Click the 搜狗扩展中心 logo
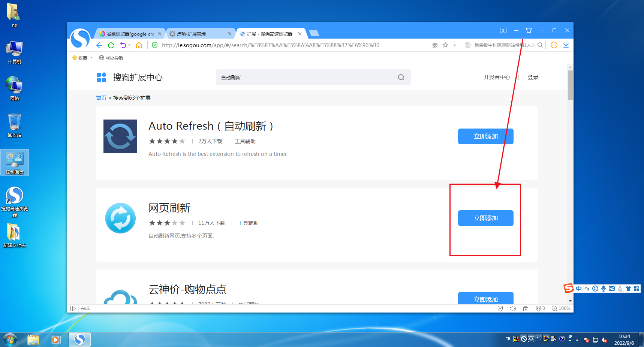The image size is (644, 347). click(x=129, y=77)
